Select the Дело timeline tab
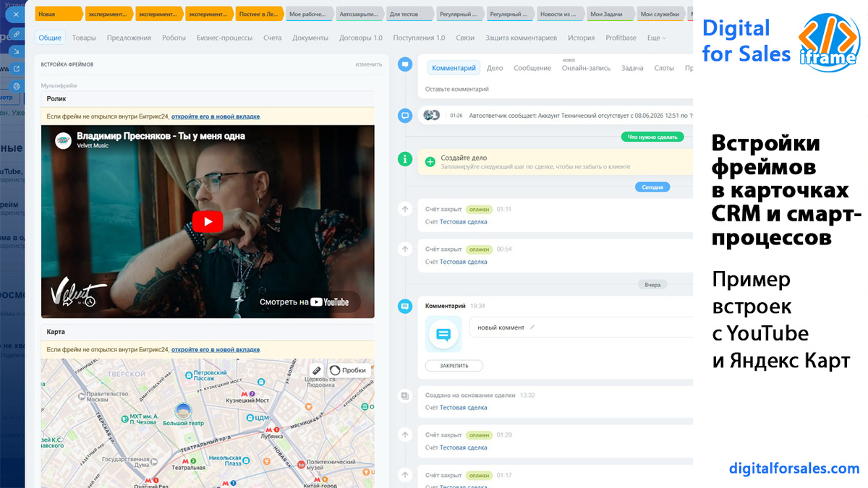The width and height of the screenshot is (868, 488). click(495, 68)
